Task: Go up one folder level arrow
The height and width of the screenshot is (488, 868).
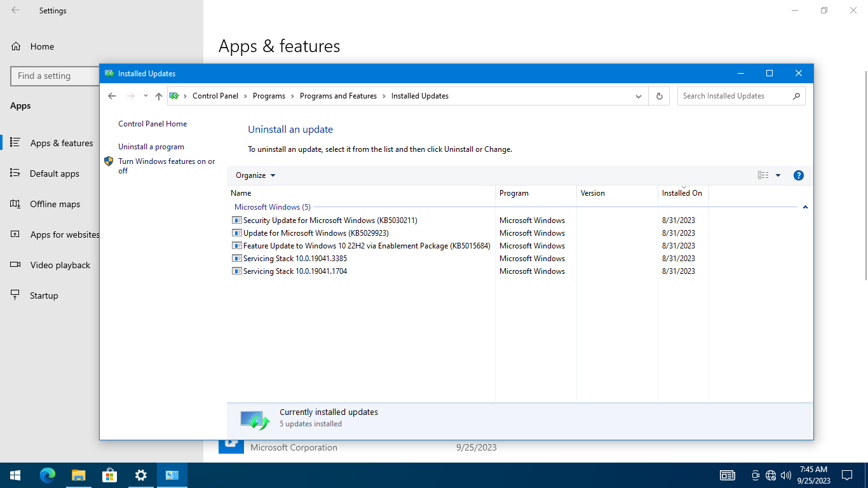Action: point(159,96)
